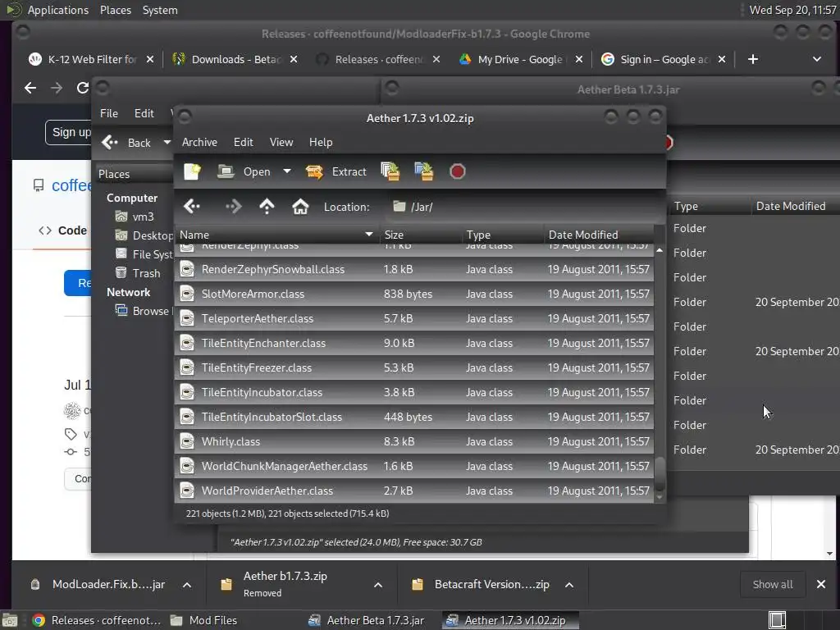This screenshot has width=840, height=630.
Task: Select SlotMoreArmor.class file
Action: (x=414, y=294)
